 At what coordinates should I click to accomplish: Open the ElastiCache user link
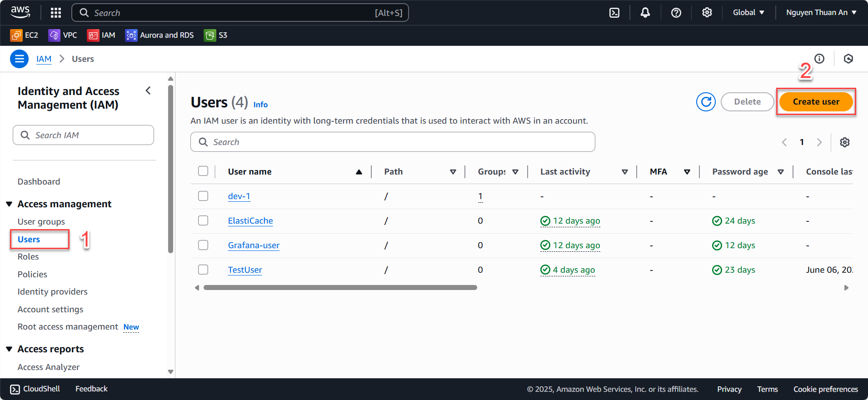point(250,221)
